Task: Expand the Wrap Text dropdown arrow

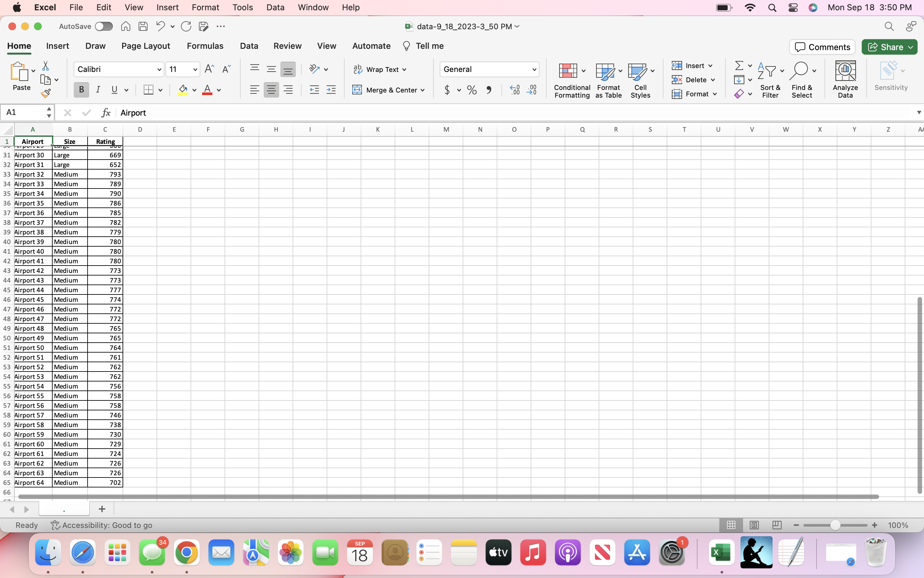Action: (x=404, y=70)
